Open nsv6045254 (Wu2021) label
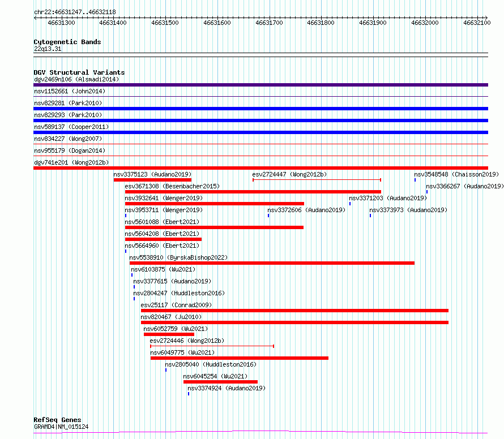 click(215, 376)
